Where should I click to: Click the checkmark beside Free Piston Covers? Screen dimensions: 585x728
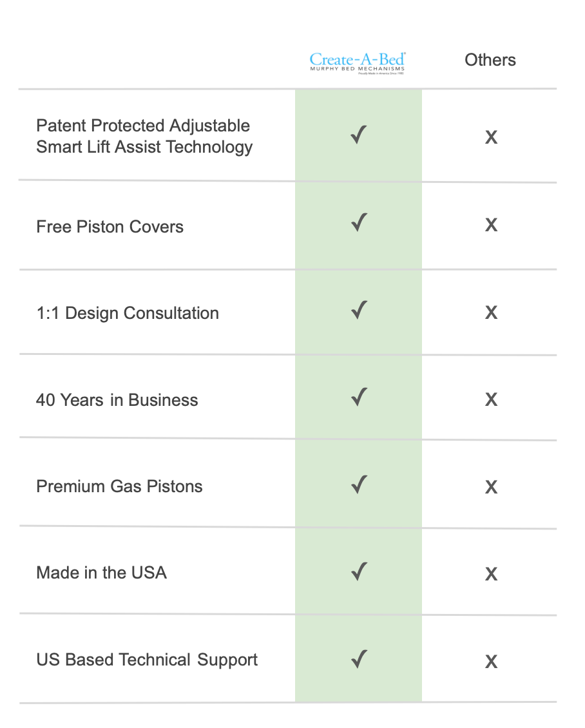click(x=359, y=224)
